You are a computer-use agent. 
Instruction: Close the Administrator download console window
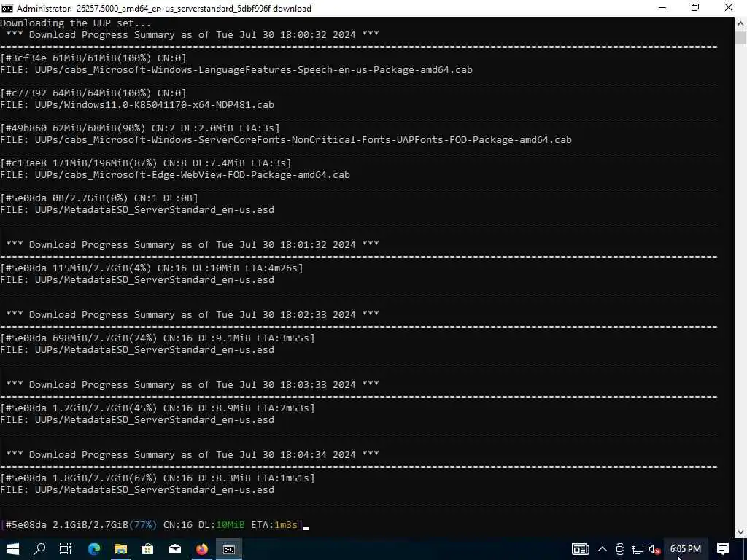(729, 8)
